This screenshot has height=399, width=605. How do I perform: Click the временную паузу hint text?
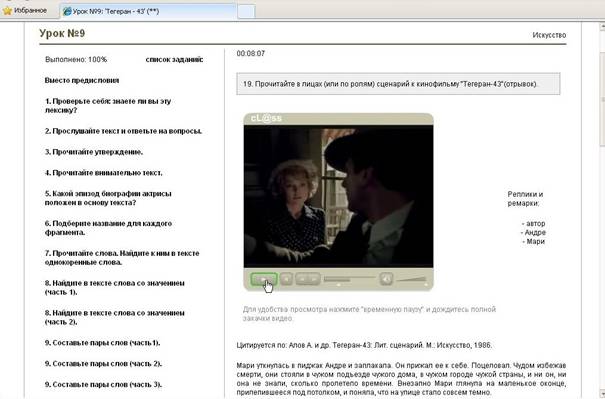[x=369, y=314]
